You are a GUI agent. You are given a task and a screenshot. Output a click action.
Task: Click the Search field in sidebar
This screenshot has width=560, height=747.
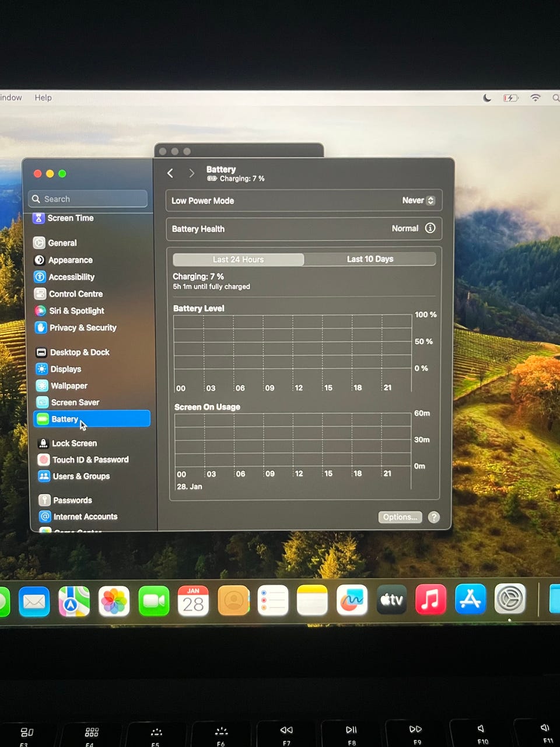click(89, 199)
